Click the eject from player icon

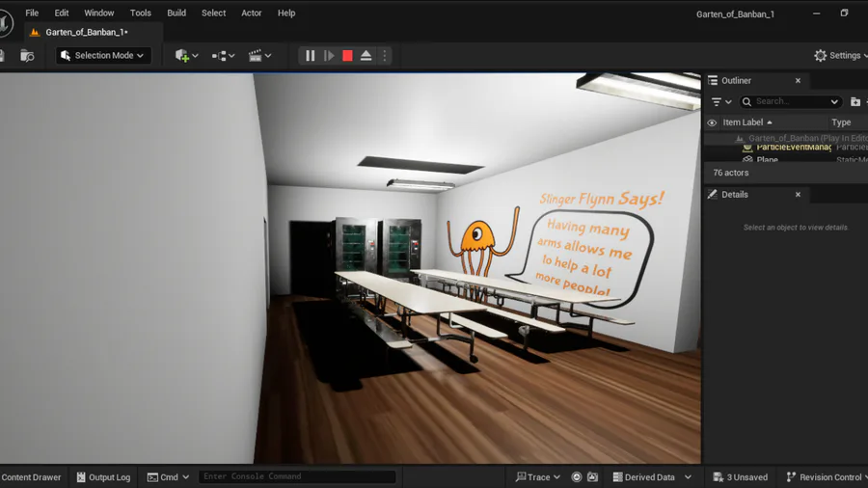pos(366,55)
